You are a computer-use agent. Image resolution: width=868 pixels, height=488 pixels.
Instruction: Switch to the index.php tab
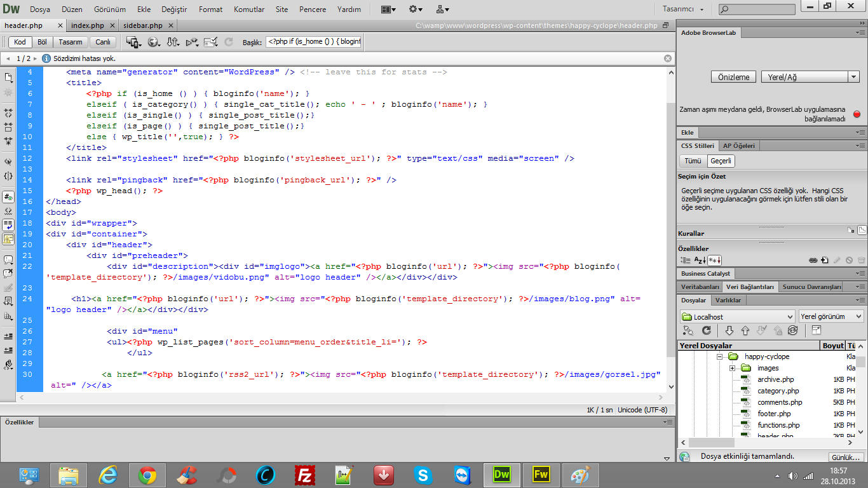pos(88,25)
